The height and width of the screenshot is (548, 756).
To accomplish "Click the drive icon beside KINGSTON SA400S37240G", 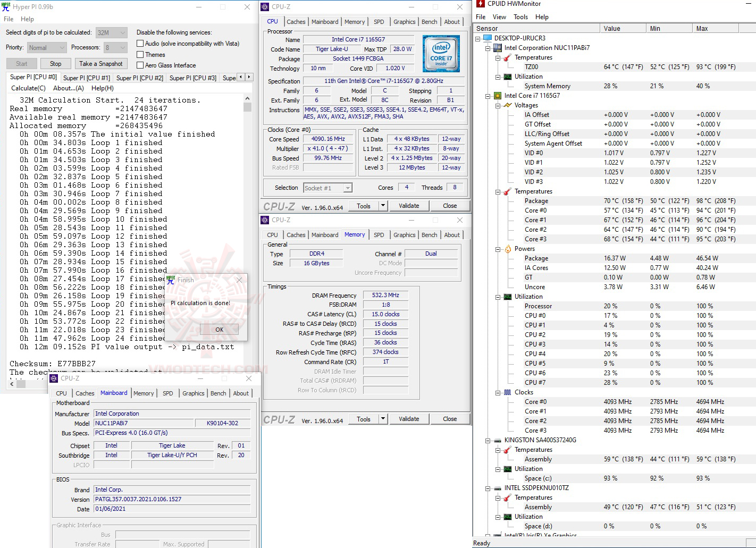I will pyautogui.click(x=498, y=440).
